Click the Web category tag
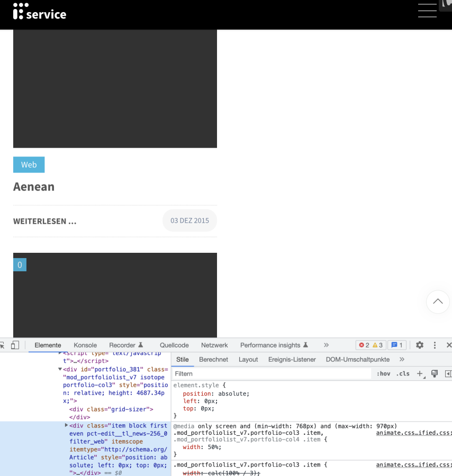Image resolution: width=452 pixels, height=476 pixels. click(x=29, y=164)
